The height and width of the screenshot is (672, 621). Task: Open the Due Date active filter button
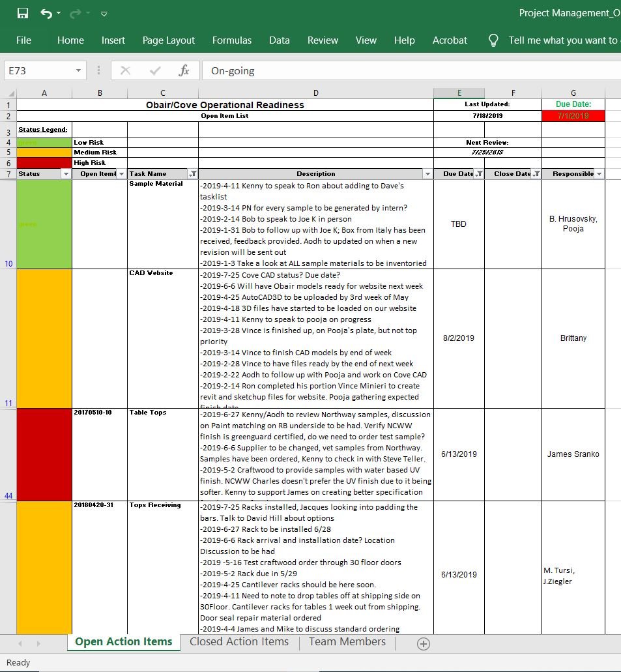click(x=479, y=174)
